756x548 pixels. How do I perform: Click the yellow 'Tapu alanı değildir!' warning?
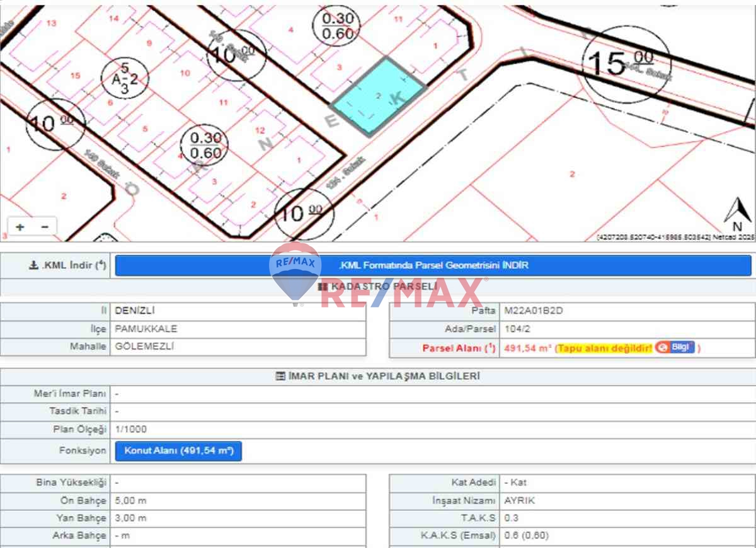(x=605, y=348)
